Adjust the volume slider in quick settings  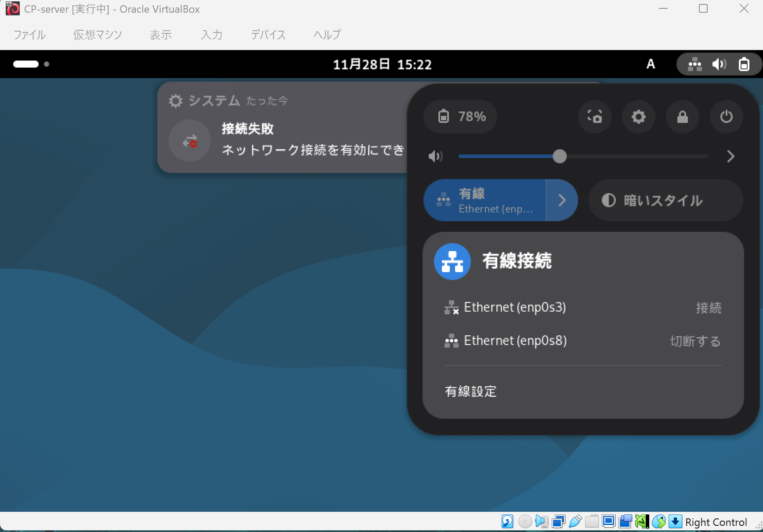click(583, 156)
